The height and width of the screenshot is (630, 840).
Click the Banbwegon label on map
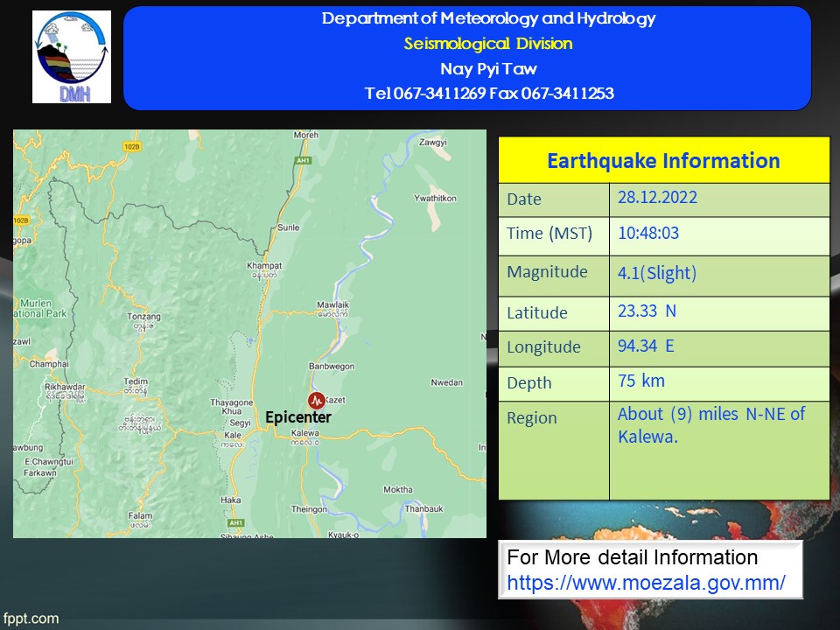click(x=332, y=367)
